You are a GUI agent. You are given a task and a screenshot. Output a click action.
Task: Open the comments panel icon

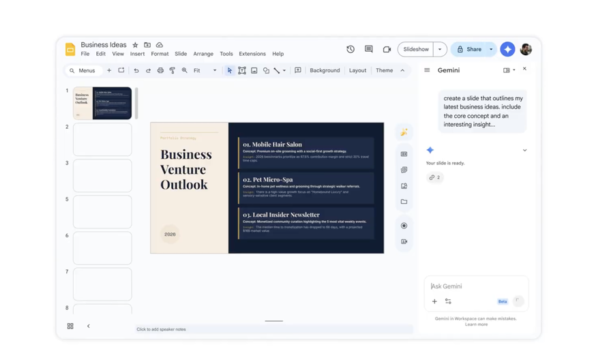(x=369, y=49)
